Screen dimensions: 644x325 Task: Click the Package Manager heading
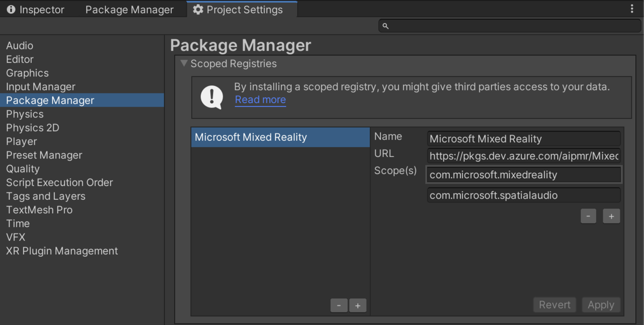tap(240, 45)
